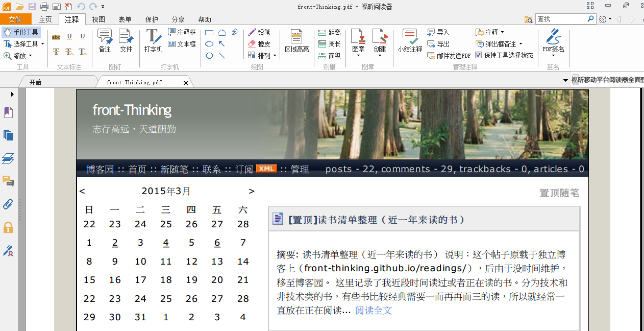644x331 pixels.
Task: Switch to the 保护 ribbon tab
Action: click(152, 19)
